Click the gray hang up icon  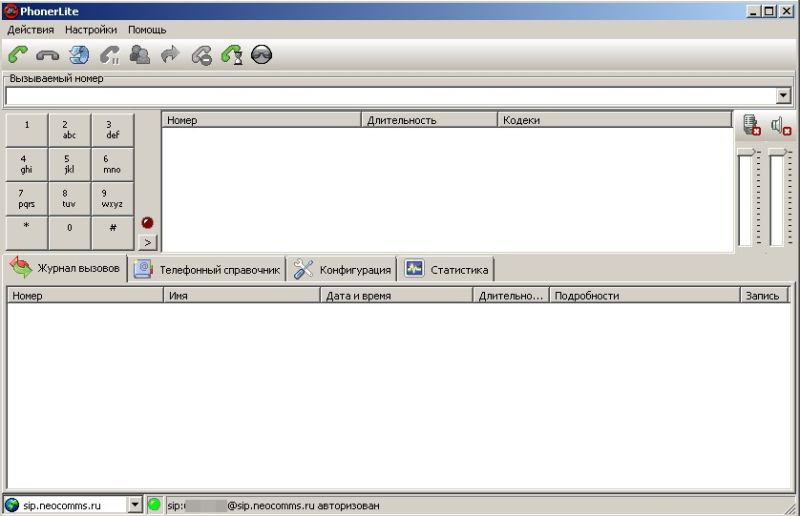coord(48,55)
